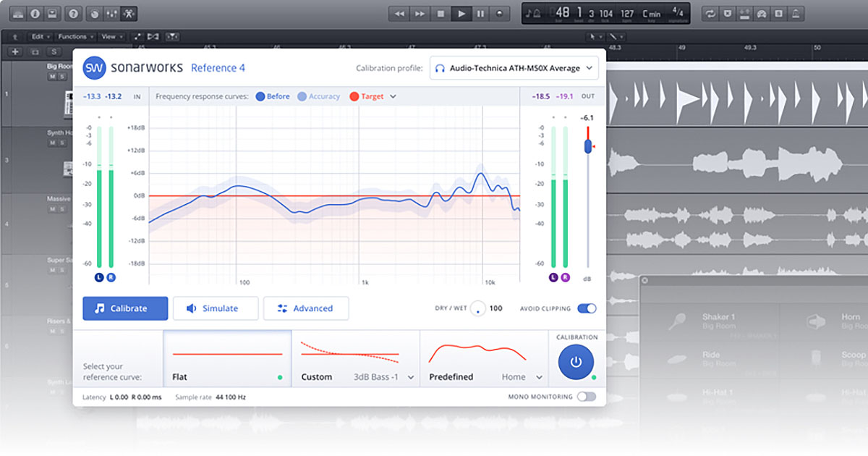Toggle the solo S toolbar button
The width and height of the screenshot is (868, 456).
point(778,14)
